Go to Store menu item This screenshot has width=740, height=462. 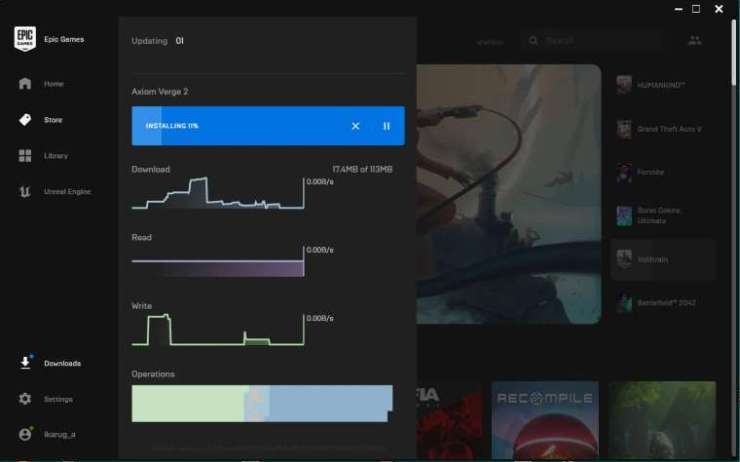point(53,120)
